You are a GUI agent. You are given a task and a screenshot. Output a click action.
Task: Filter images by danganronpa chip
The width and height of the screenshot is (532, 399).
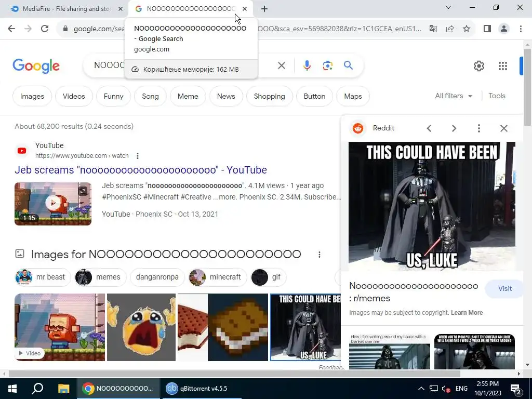point(157,277)
